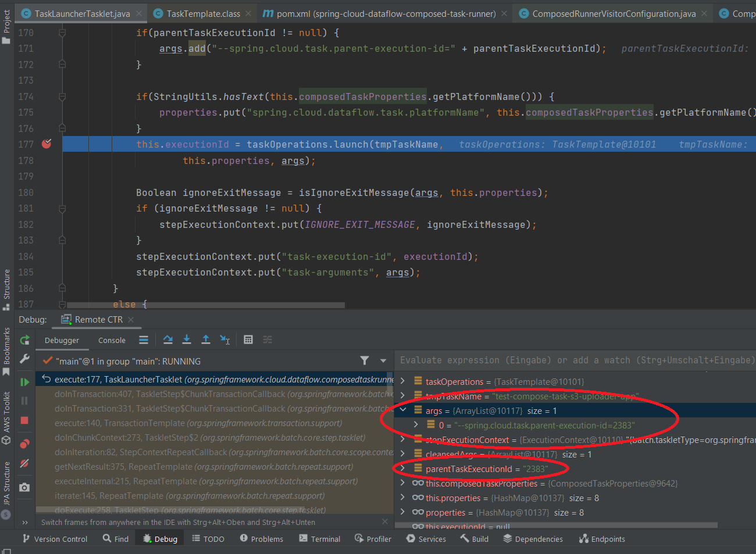Run to cursor icon
The width and height of the screenshot is (756, 554).
[x=225, y=339]
